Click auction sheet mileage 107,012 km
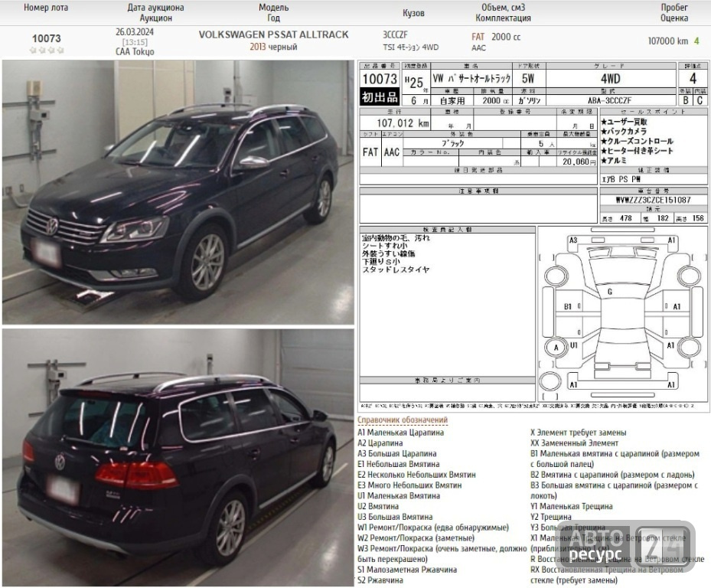The width and height of the screenshot is (711, 588). pos(403,123)
